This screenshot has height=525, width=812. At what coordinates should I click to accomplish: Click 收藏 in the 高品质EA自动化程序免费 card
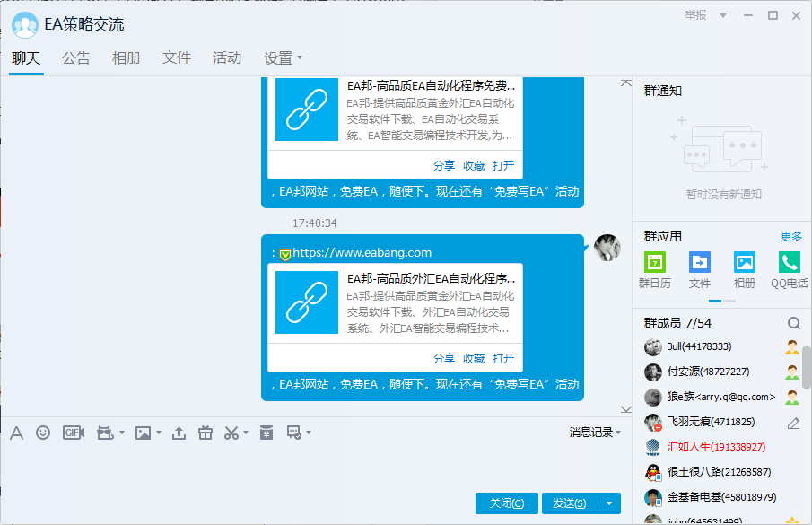(x=474, y=166)
